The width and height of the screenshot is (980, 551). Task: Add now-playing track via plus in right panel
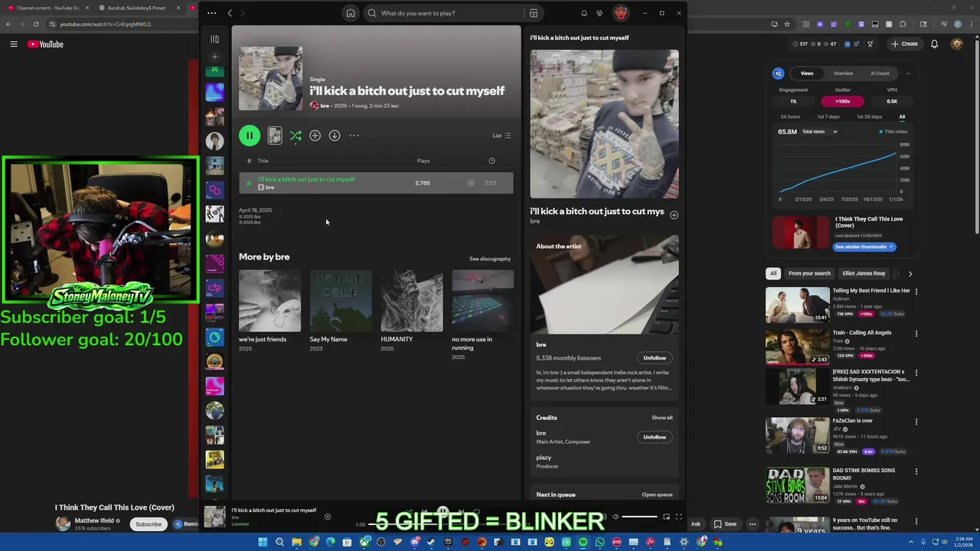674,215
